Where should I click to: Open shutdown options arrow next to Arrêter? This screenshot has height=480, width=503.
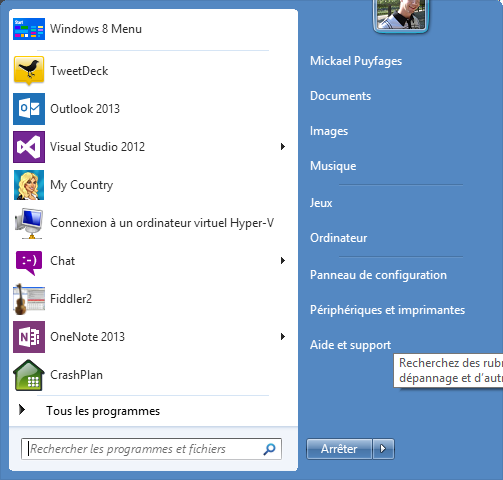383,449
